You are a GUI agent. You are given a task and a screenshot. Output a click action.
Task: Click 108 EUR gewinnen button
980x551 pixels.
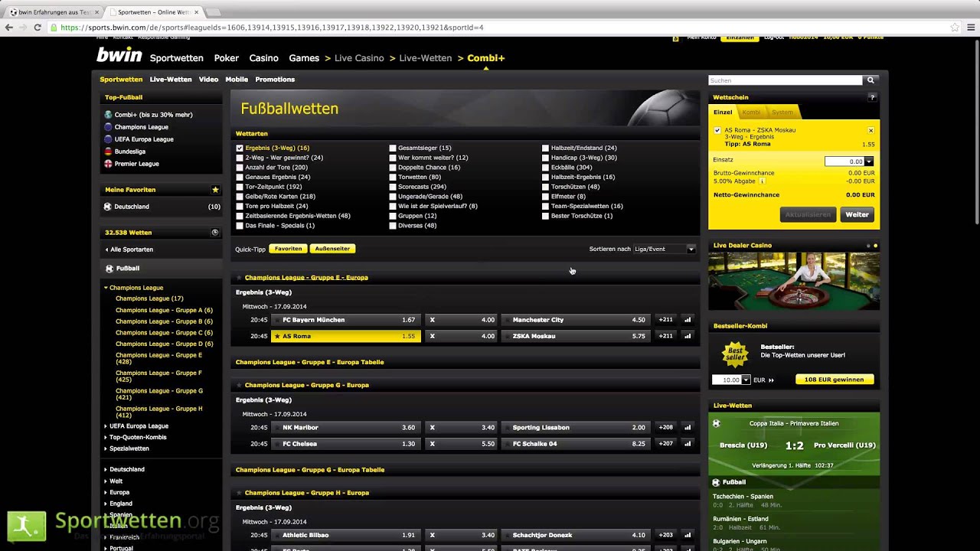[x=834, y=380]
